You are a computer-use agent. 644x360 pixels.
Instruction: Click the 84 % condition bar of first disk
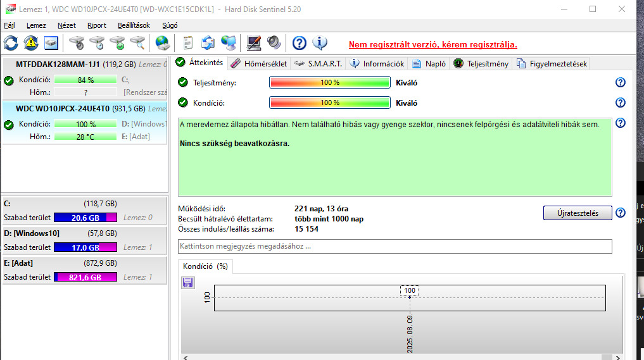(x=85, y=80)
